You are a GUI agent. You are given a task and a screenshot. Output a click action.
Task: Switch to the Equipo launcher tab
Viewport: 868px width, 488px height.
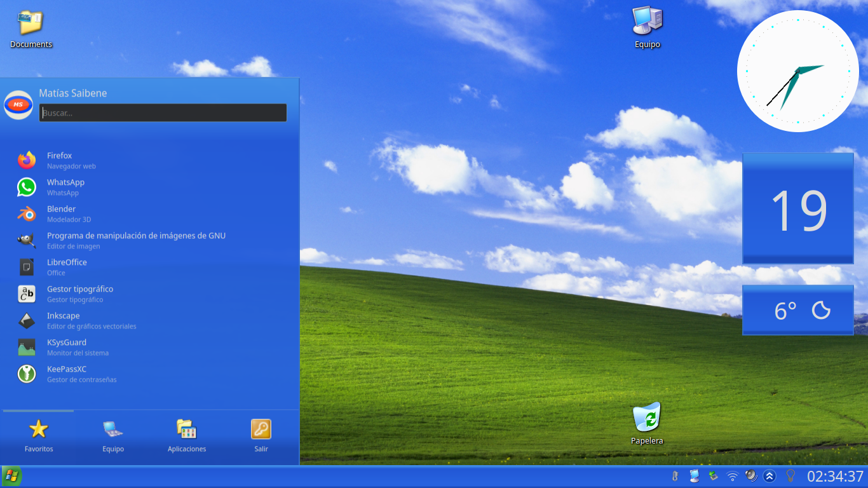113,436
